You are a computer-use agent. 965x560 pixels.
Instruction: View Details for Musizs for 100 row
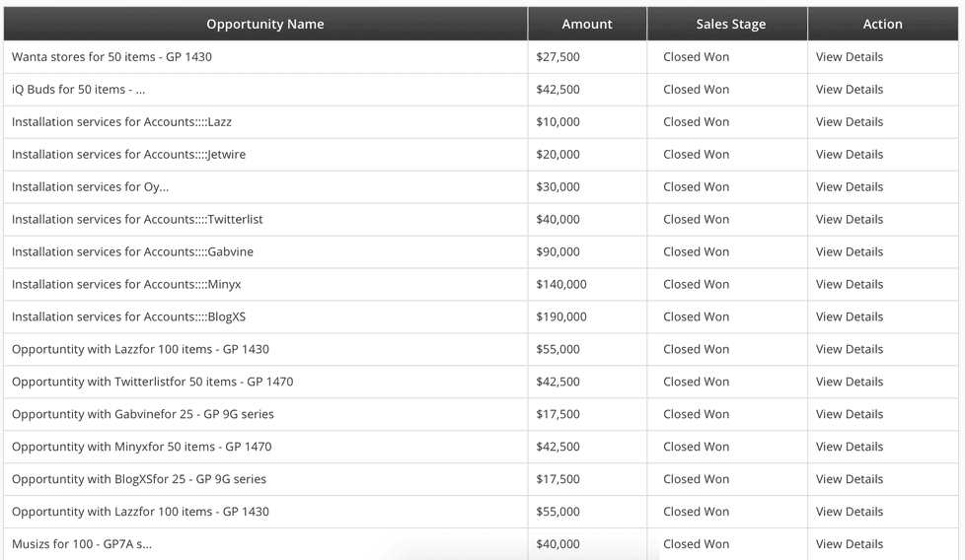point(850,544)
